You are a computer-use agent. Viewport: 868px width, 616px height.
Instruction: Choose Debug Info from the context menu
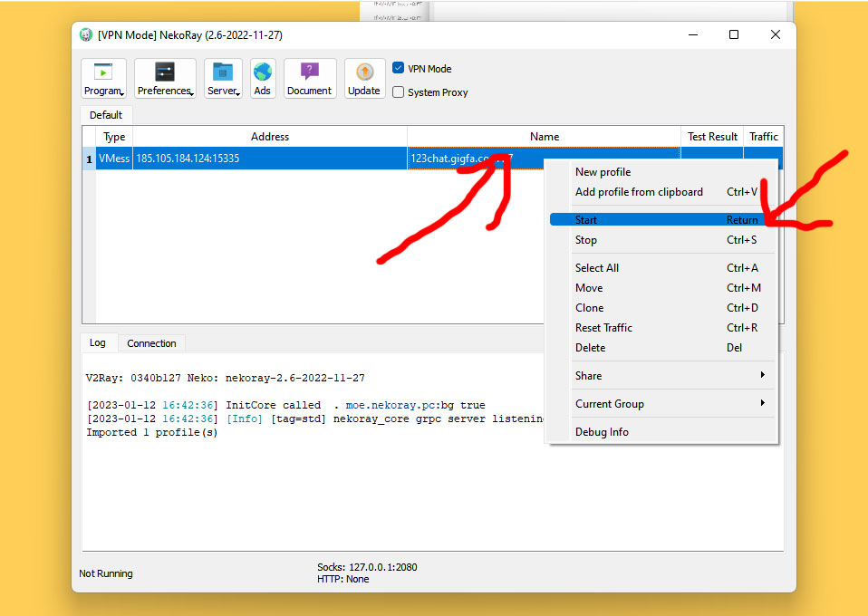(602, 432)
